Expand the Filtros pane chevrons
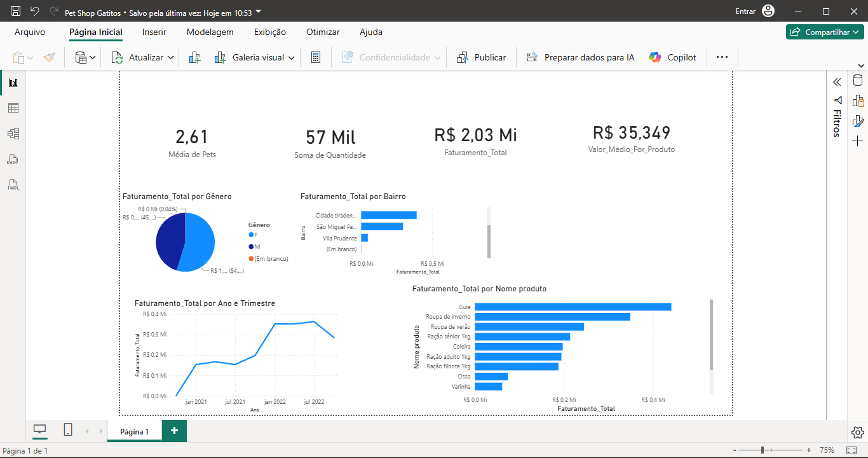The image size is (868, 458). [x=837, y=82]
